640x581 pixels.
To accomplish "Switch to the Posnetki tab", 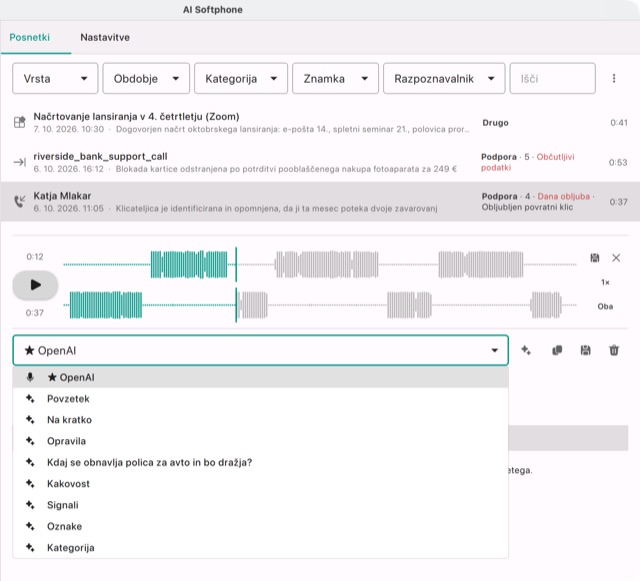I will (x=30, y=37).
